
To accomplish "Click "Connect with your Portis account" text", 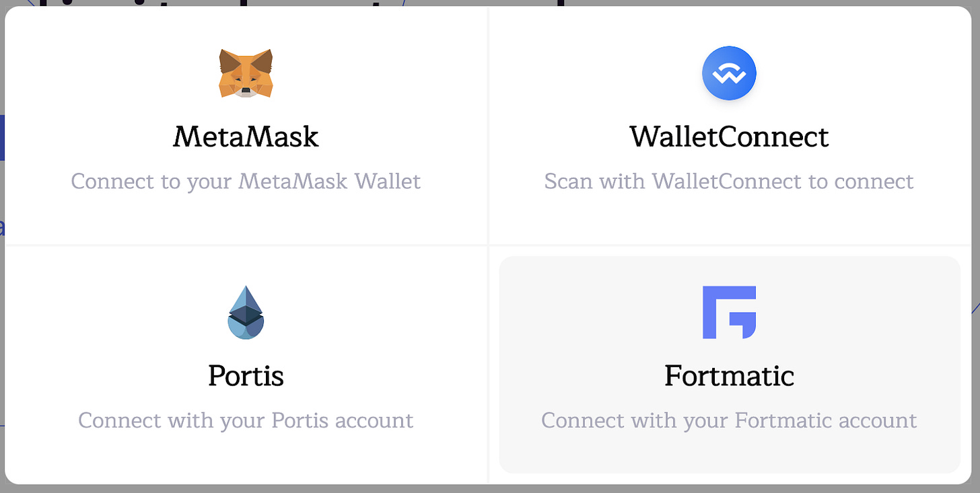I will coord(246,420).
